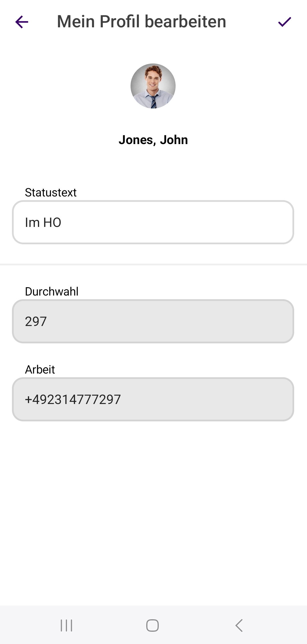Place cursor in the "Im HO" text
Viewport: 307px width, 644px height.
pos(43,222)
